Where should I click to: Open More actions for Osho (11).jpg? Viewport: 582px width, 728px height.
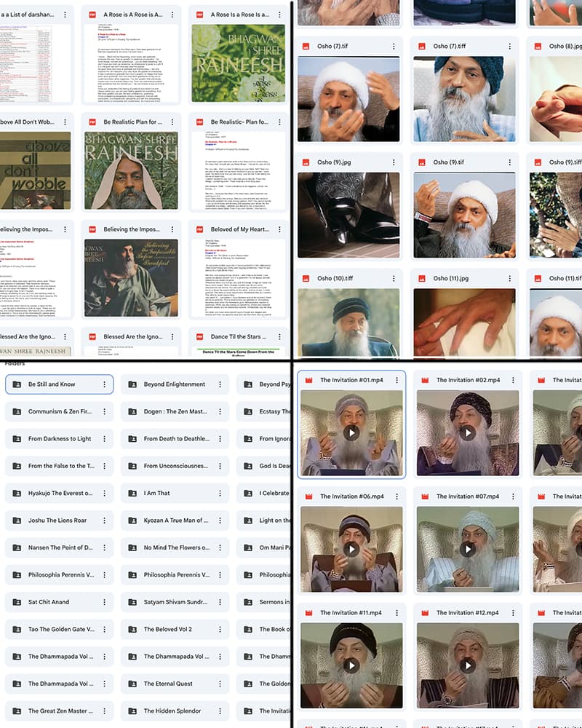pos(509,279)
